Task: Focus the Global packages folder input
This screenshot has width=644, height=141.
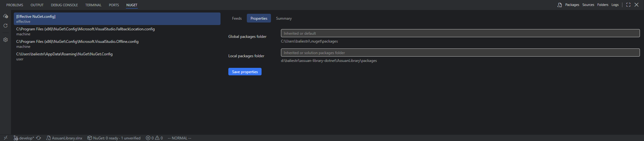Action: (460, 33)
